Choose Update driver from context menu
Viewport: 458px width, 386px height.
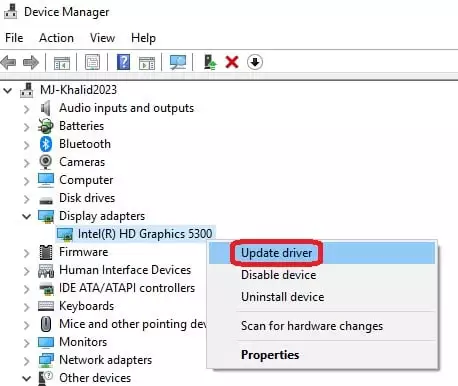(x=322, y=253)
